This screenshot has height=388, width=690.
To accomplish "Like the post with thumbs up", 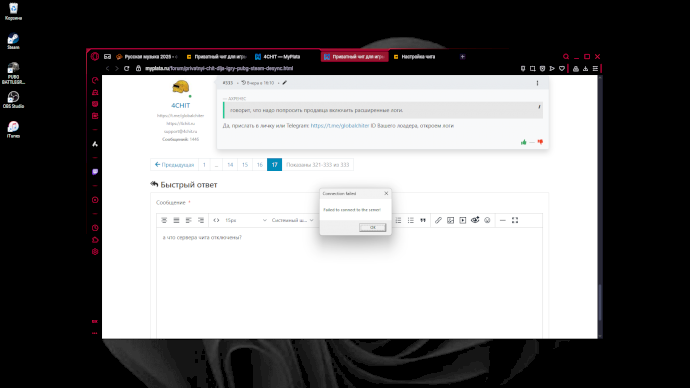I will coord(524,142).
